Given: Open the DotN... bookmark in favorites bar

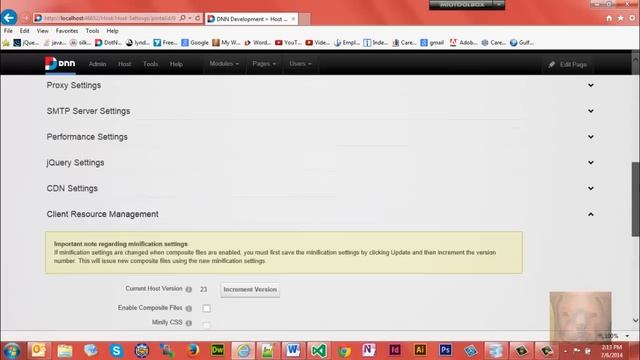Looking at the screenshot, I should tap(108, 42).
